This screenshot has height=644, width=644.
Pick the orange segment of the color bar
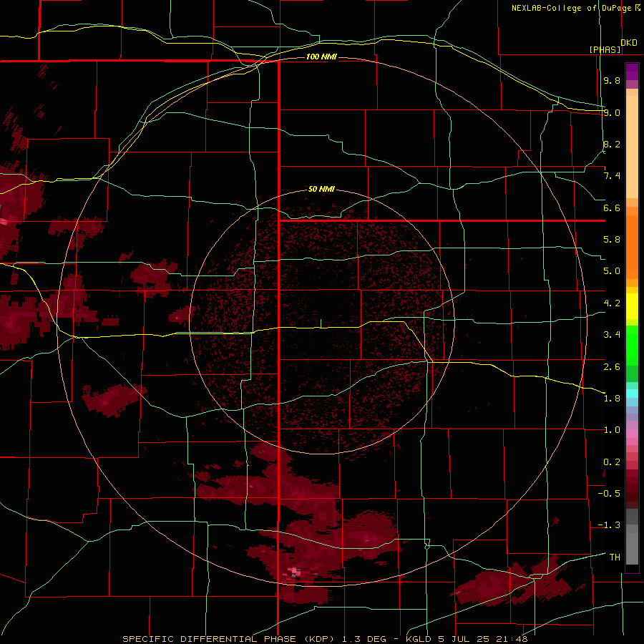click(x=632, y=248)
